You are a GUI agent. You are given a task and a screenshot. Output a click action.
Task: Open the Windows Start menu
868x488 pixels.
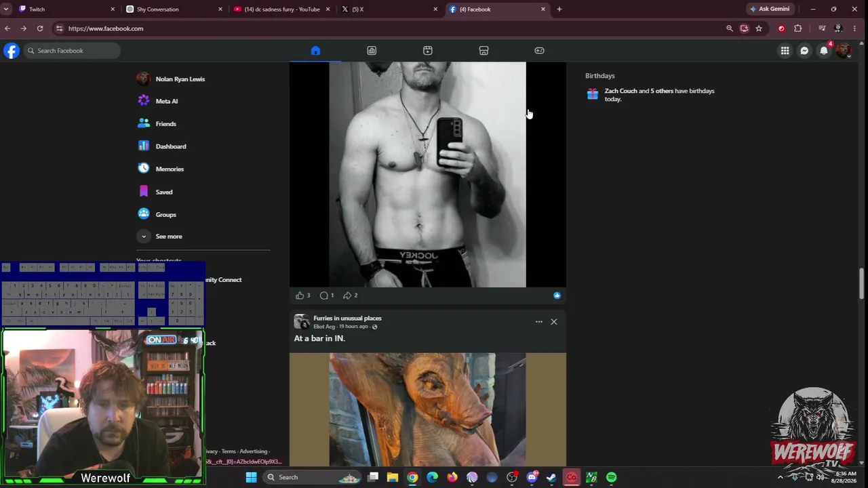[x=251, y=477]
